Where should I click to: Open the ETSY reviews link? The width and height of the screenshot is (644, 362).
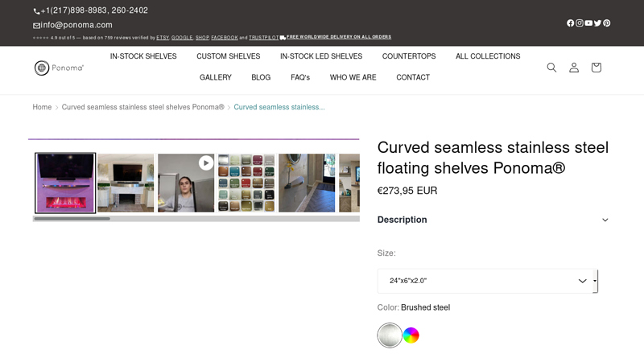pos(163,38)
